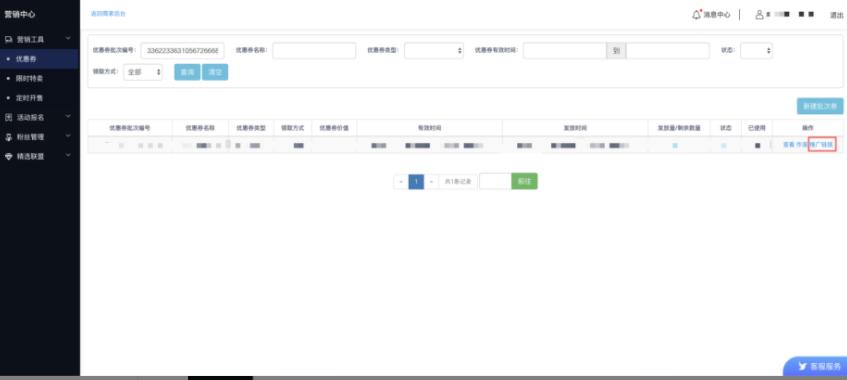Select 定时开售 in the sidebar

[x=29, y=98]
